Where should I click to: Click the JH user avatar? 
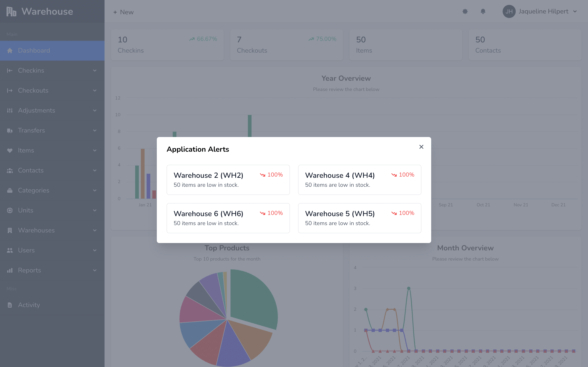pyautogui.click(x=509, y=11)
